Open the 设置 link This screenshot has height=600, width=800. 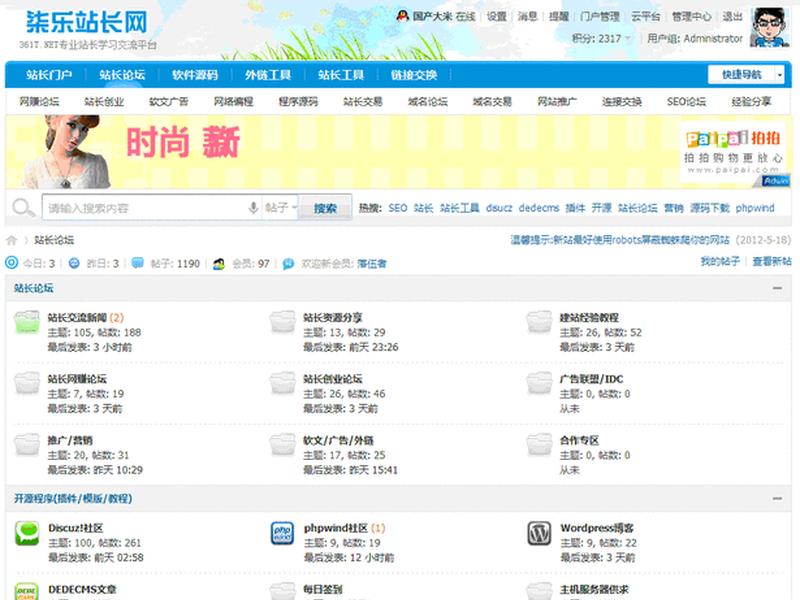pyautogui.click(x=496, y=16)
